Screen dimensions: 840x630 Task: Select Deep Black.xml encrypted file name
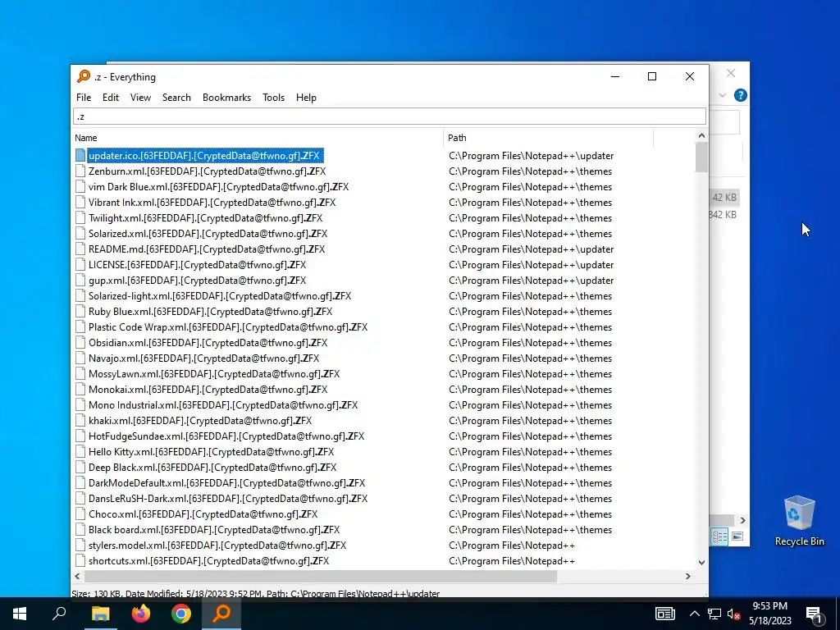pyautogui.click(x=212, y=467)
